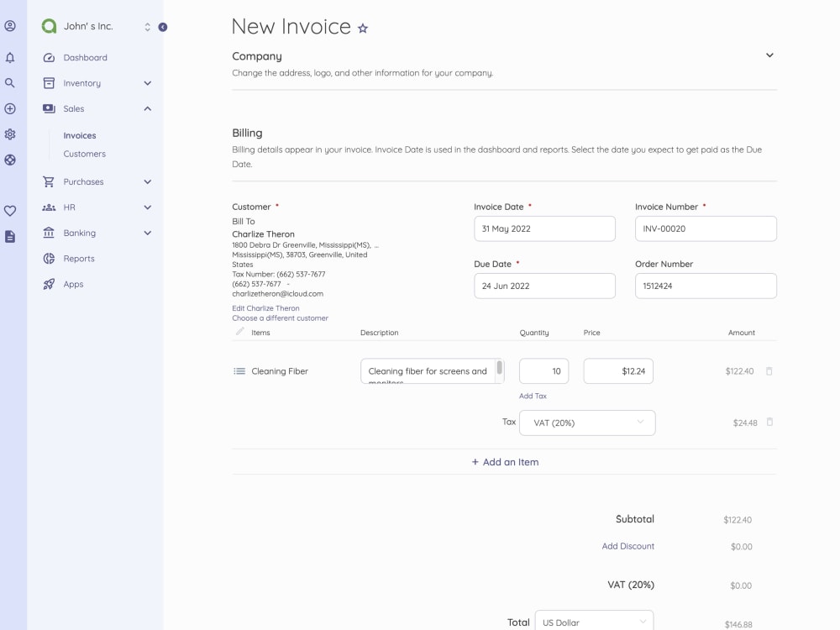The height and width of the screenshot is (630, 840).
Task: Open the US Dollar currency dropdown
Action: (x=594, y=622)
